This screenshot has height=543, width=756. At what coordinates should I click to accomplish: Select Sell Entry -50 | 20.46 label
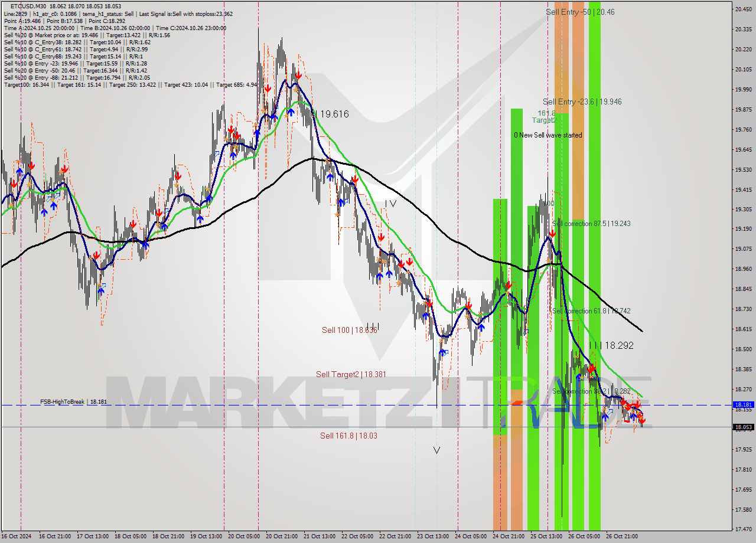pyautogui.click(x=580, y=12)
